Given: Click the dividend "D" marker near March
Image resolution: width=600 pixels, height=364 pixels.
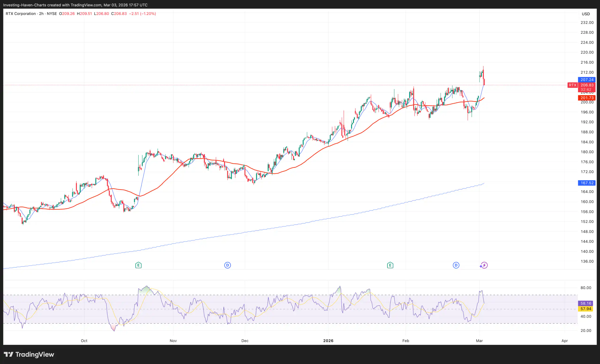Looking at the screenshot, I should [456, 265].
